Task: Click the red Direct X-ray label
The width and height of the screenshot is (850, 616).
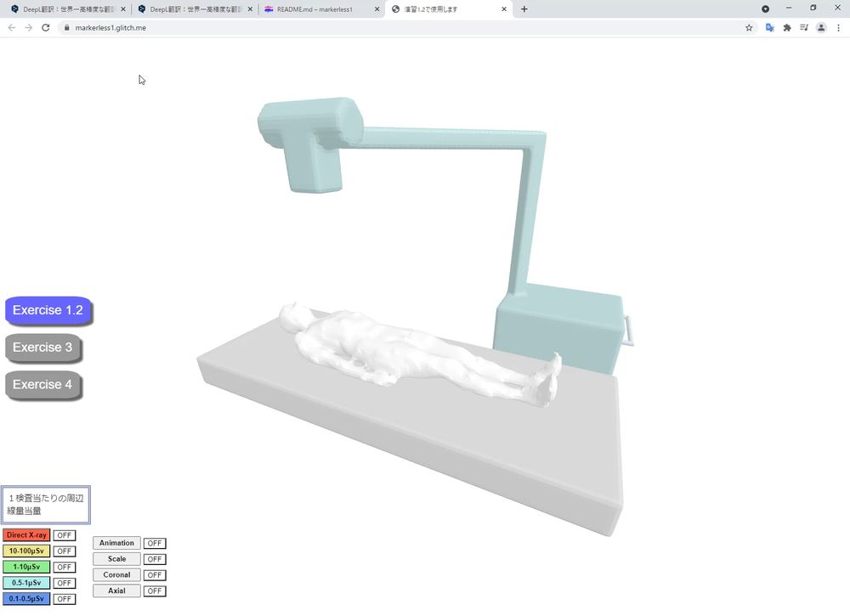Action: pos(26,534)
